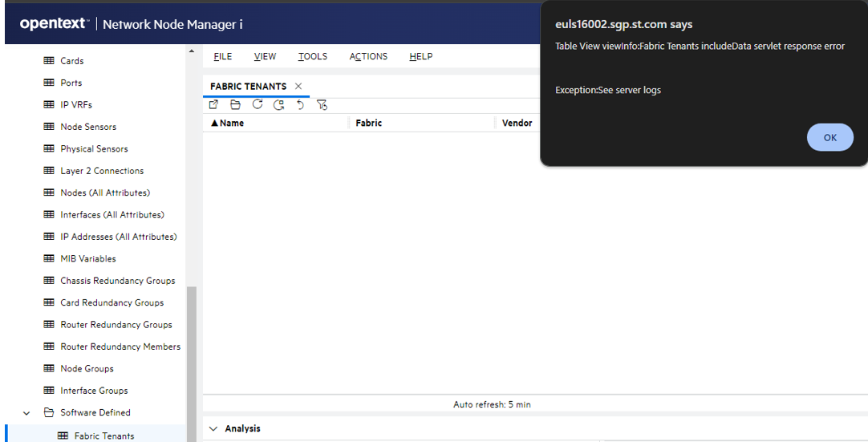Click the table icon beside Layer 2 Connections

(x=49, y=171)
